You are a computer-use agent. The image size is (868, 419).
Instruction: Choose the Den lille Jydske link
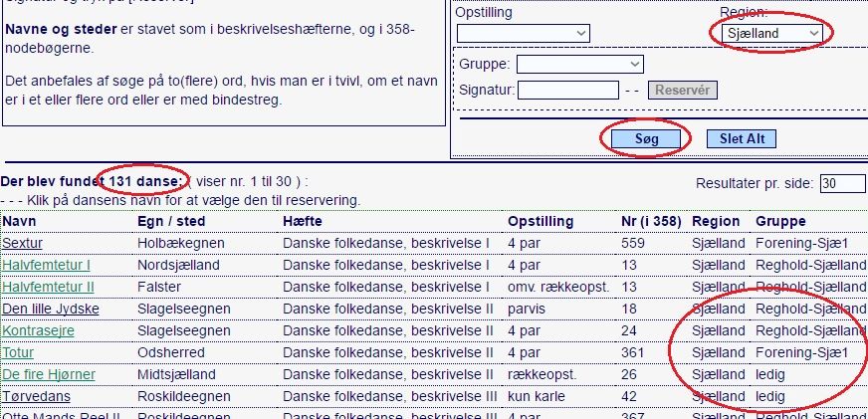51,309
